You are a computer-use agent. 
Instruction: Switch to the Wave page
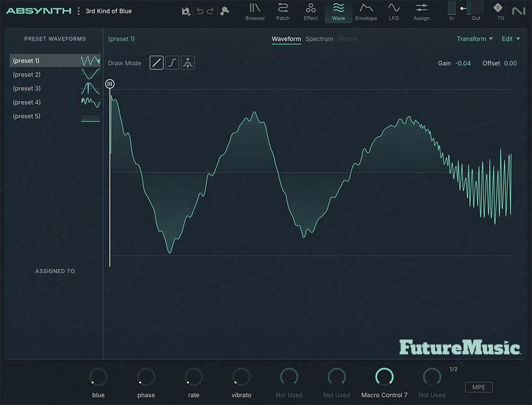338,12
